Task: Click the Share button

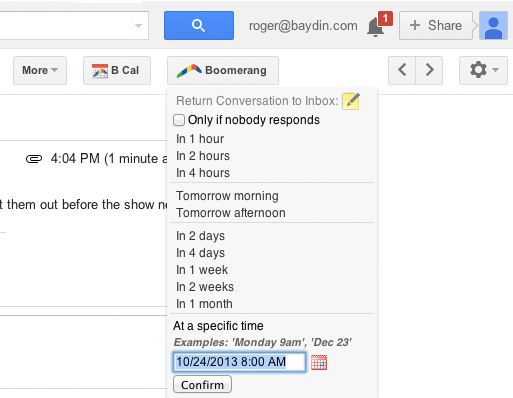Action: (x=436, y=26)
